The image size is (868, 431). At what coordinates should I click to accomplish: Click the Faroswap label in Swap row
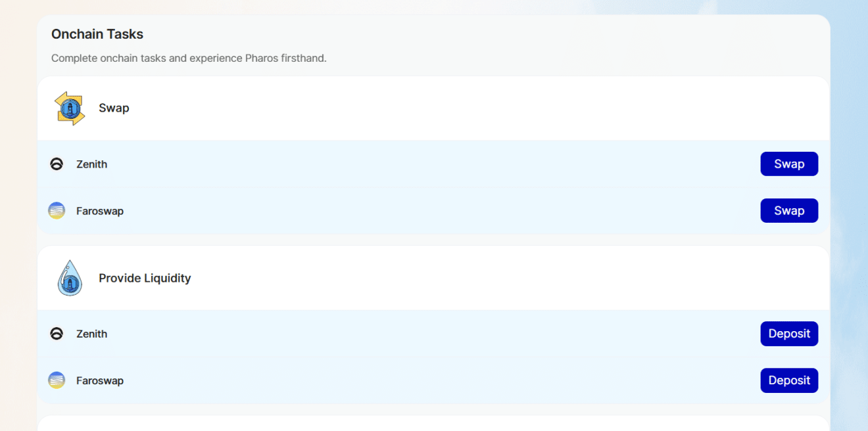pyautogui.click(x=100, y=211)
